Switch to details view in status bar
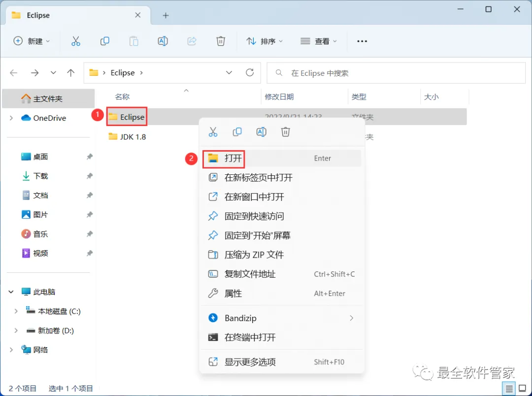The image size is (532, 396). (509, 389)
